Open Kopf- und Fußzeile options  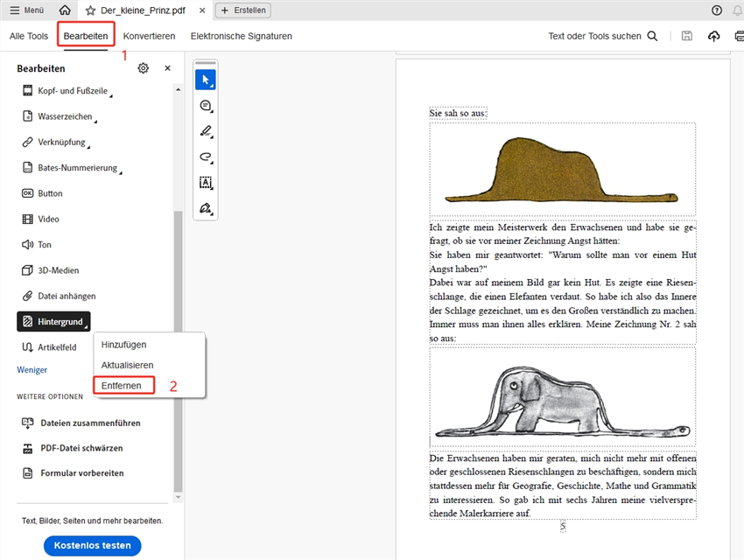(x=67, y=91)
